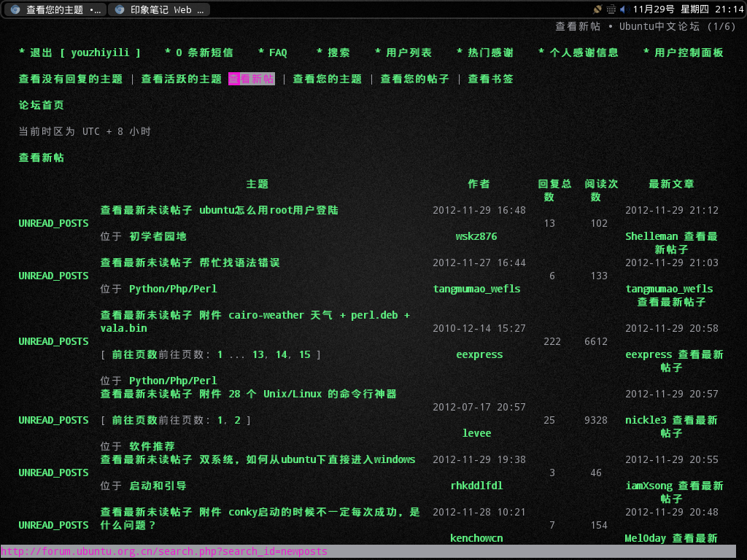Open thread 帮忙找语法错误
747x560 pixels.
[239, 262]
